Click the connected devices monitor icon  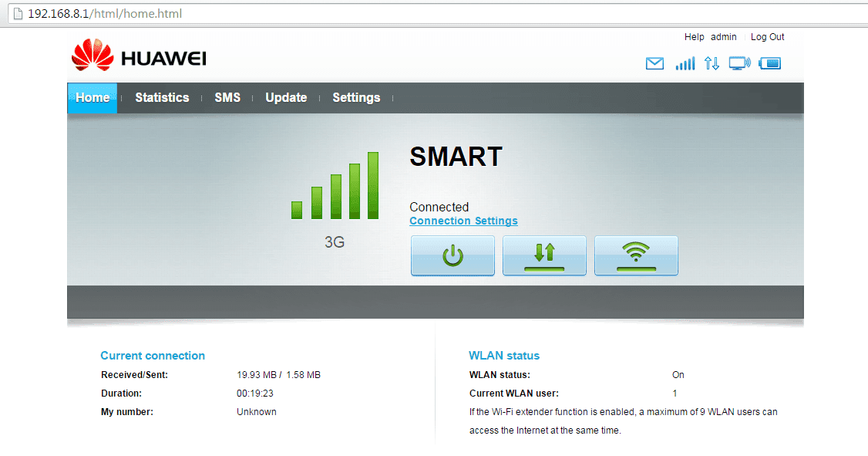(739, 64)
